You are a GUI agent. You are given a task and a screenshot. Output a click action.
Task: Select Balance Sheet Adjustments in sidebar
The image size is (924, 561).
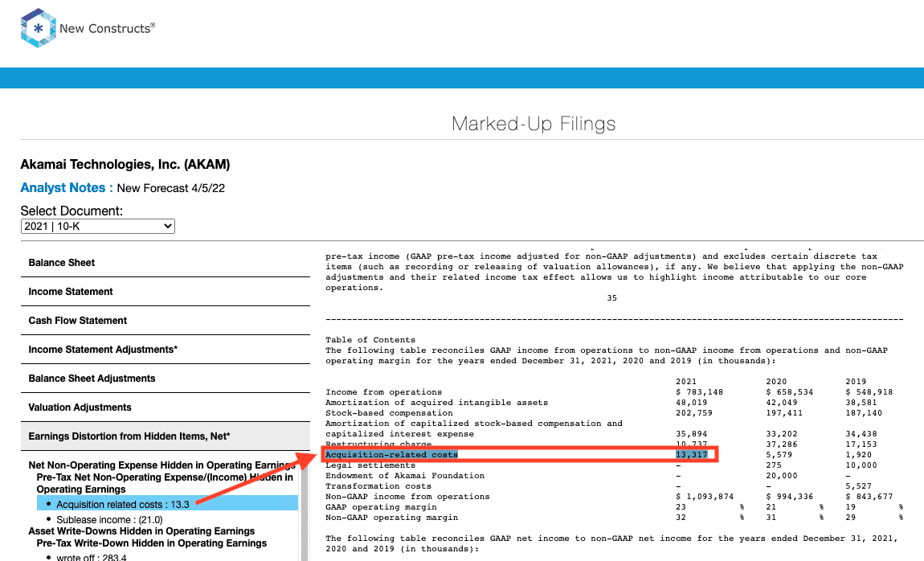pyautogui.click(x=165, y=379)
